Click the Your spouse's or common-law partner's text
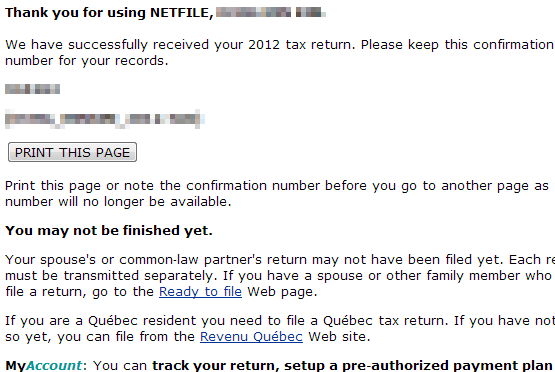Viewport: 555px width, 372px height. [x=134, y=259]
